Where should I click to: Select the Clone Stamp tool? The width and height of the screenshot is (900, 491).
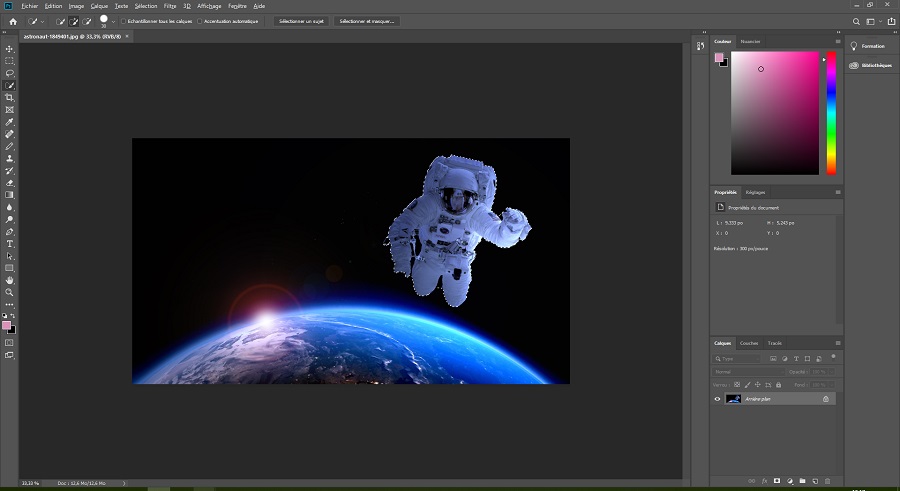click(x=9, y=158)
